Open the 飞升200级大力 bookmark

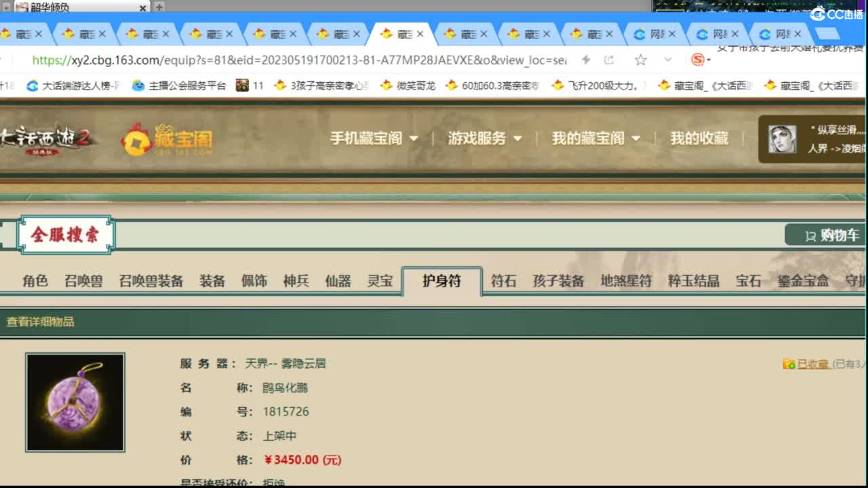click(599, 85)
